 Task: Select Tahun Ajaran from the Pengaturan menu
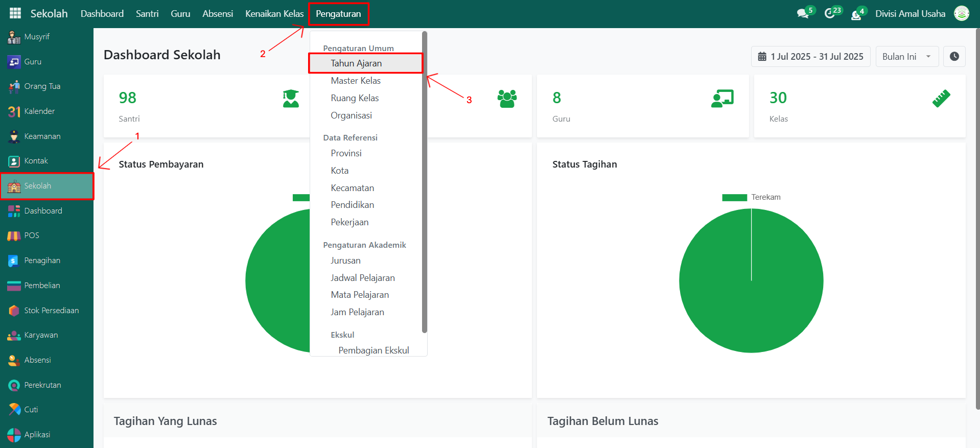coord(356,63)
